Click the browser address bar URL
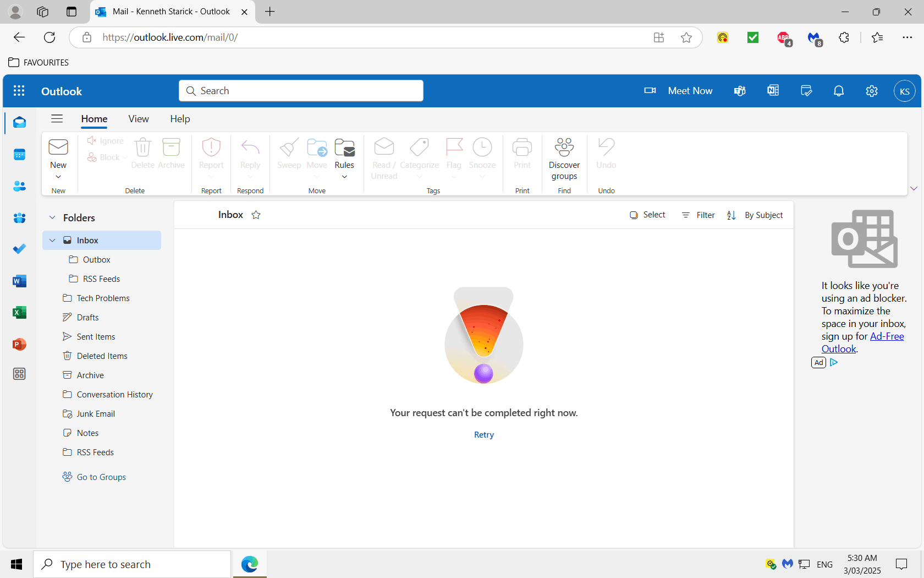The width and height of the screenshot is (924, 578). coord(170,37)
